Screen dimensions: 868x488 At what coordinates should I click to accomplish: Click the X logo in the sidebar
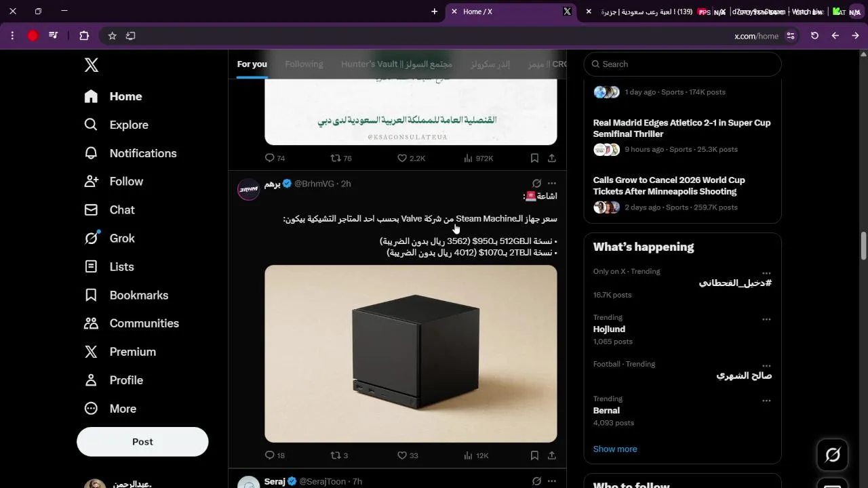tap(92, 65)
